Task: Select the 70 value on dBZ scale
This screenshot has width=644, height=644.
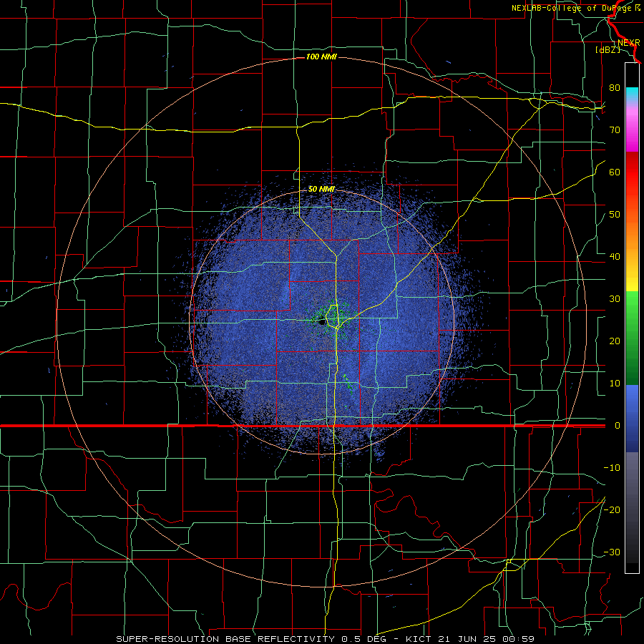Action: (x=615, y=130)
